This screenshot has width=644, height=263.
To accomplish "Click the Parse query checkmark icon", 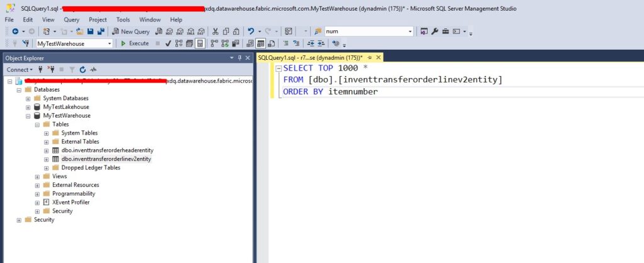I will pos(168,43).
